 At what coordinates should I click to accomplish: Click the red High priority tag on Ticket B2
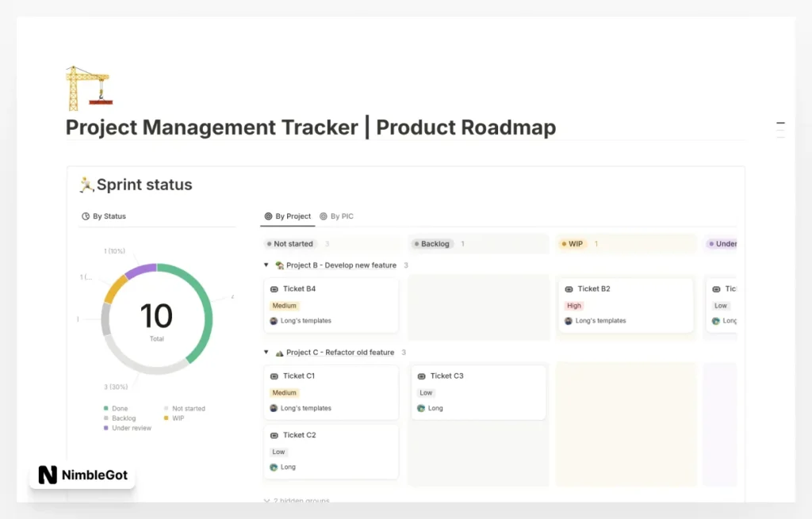point(573,305)
